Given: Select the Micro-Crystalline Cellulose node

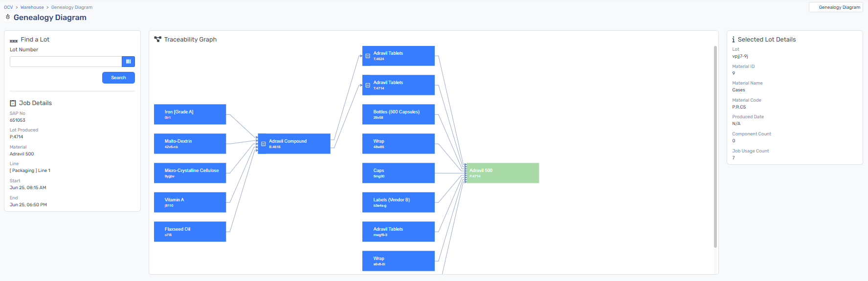Looking at the screenshot, I should (x=190, y=173).
